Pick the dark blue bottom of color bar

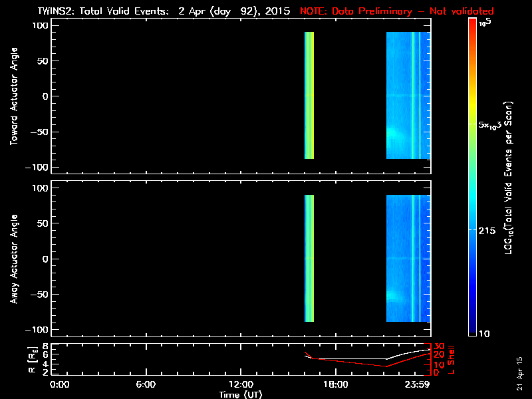(472, 329)
